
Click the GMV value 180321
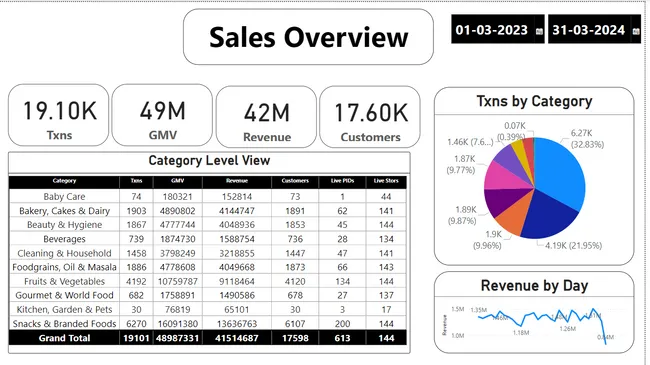(x=177, y=197)
